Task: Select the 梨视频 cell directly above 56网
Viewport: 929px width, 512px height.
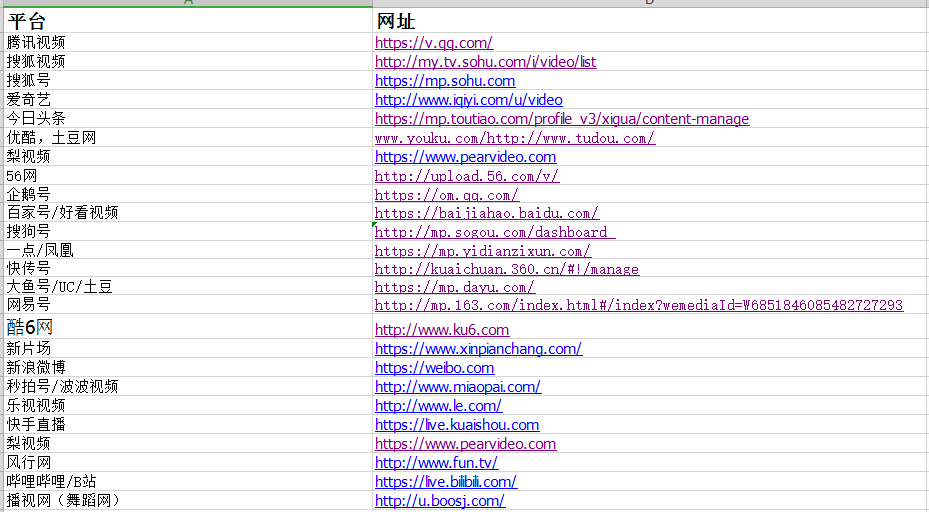Action: tap(188, 156)
